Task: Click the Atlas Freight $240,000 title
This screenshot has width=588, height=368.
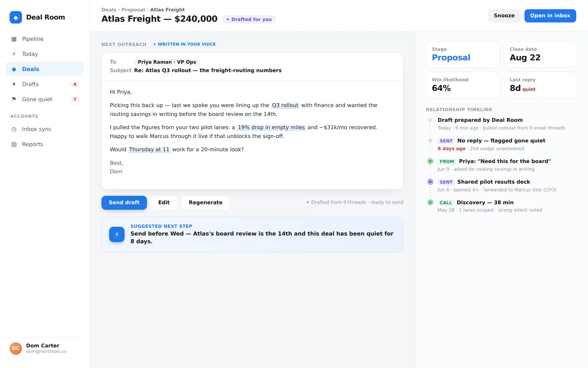Action: click(x=159, y=19)
